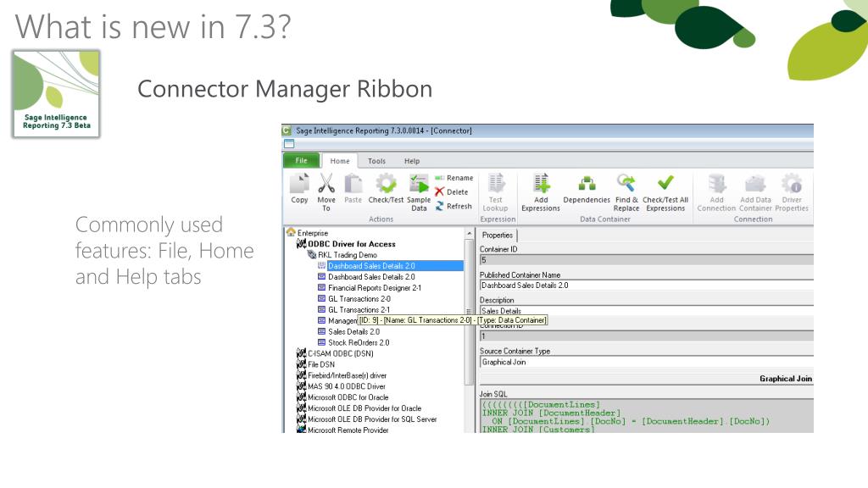Select MAS 90 4.0 ODBC Driver node

click(347, 386)
